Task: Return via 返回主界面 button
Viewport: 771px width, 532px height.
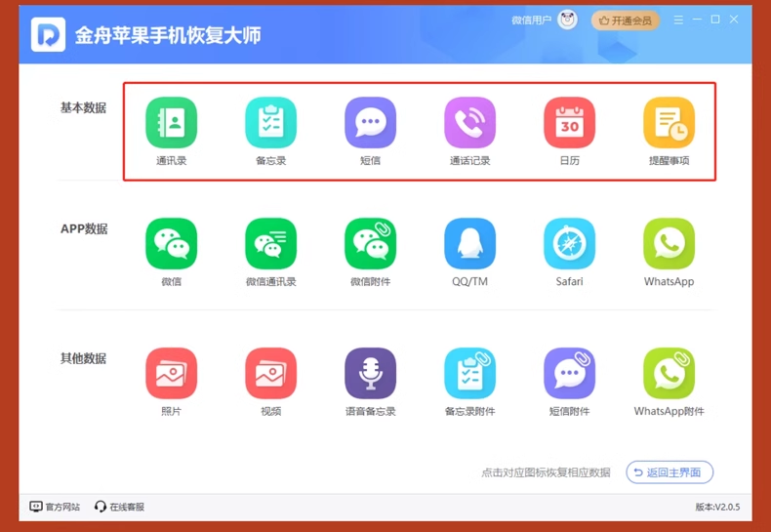Action: tap(670, 472)
